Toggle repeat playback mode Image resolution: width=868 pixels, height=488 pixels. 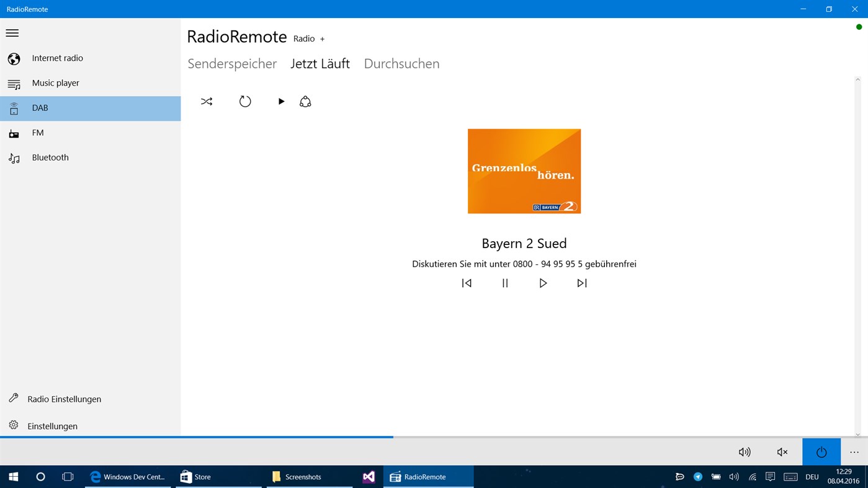[245, 100]
